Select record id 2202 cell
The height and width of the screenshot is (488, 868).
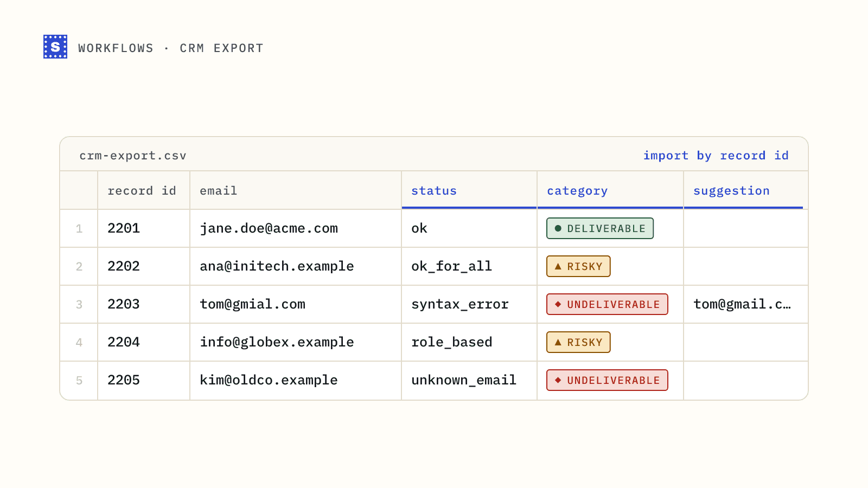(144, 266)
